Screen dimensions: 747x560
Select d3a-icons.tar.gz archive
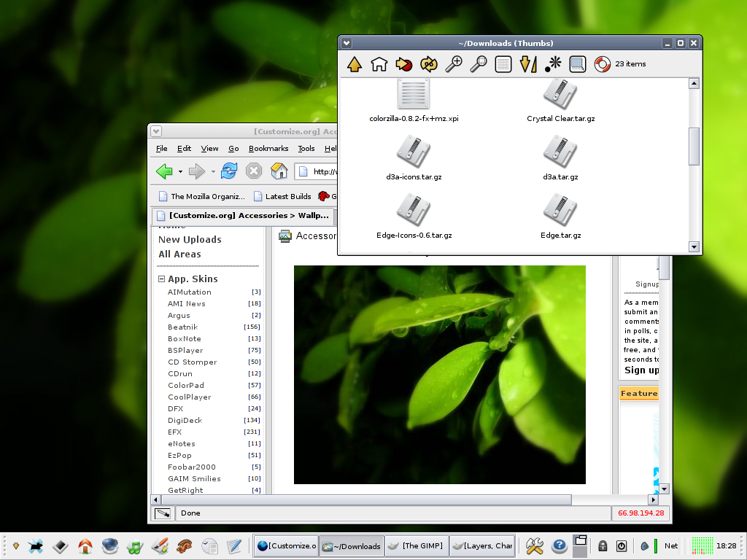point(414,158)
